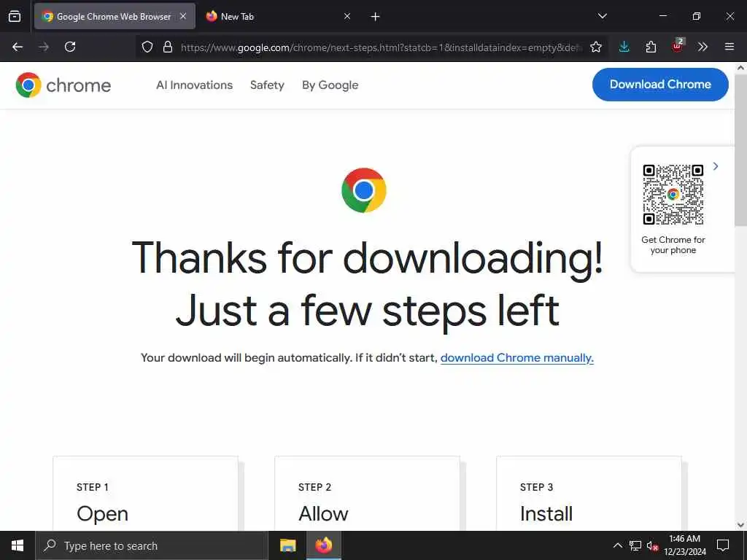This screenshot has width=747, height=560.
Task: Click the scrollbar down arrow
Action: click(741, 525)
